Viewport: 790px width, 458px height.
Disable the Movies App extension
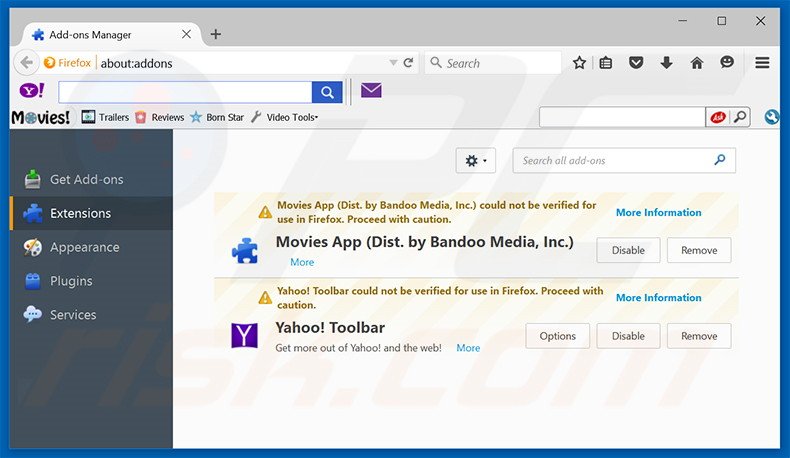pos(628,250)
